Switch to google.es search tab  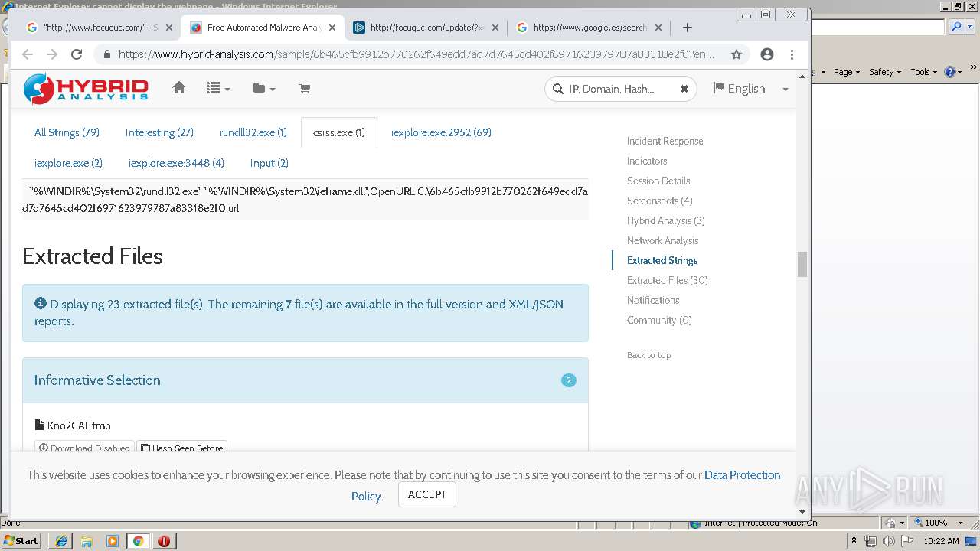coord(590,28)
